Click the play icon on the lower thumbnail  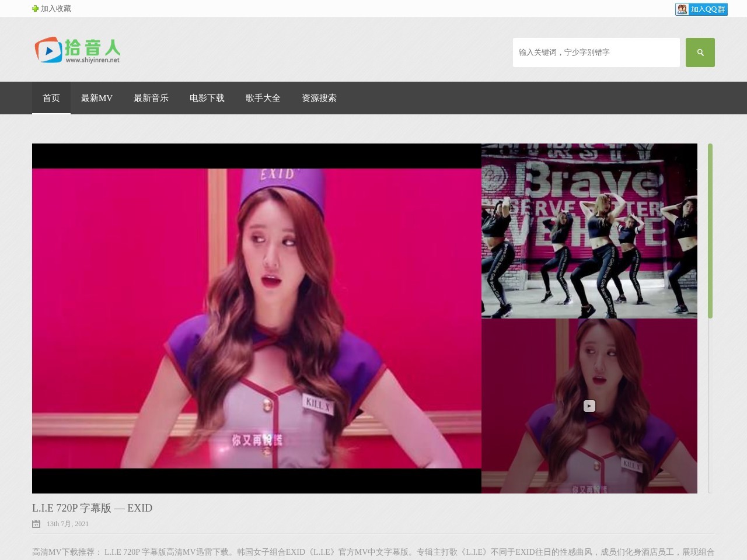(x=589, y=406)
